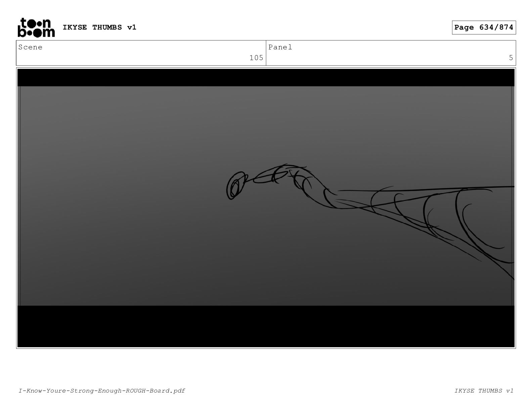
Task: Click scene number '105'
Action: pyautogui.click(x=256, y=58)
